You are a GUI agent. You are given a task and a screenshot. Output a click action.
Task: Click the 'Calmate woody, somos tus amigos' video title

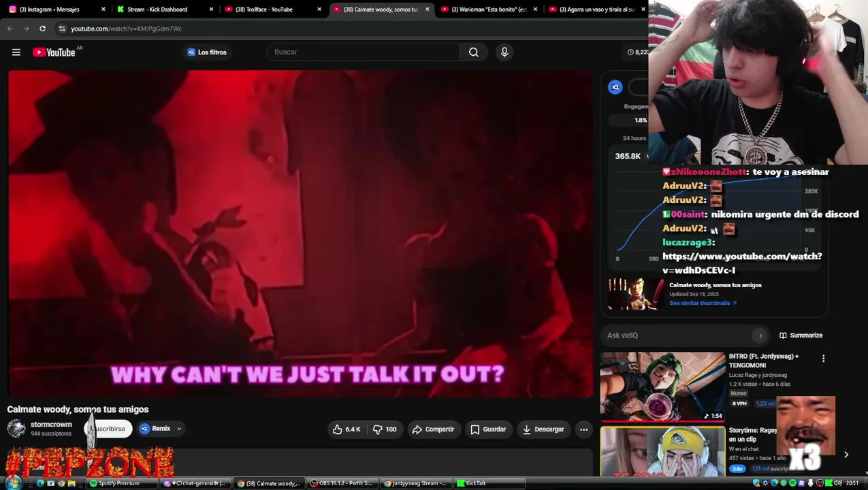coord(78,409)
